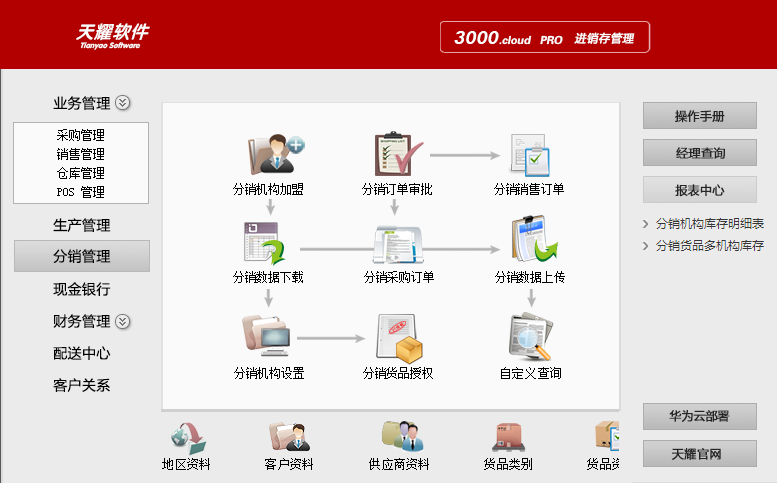Click the 分销订单审批 clipboard icon

point(398,155)
